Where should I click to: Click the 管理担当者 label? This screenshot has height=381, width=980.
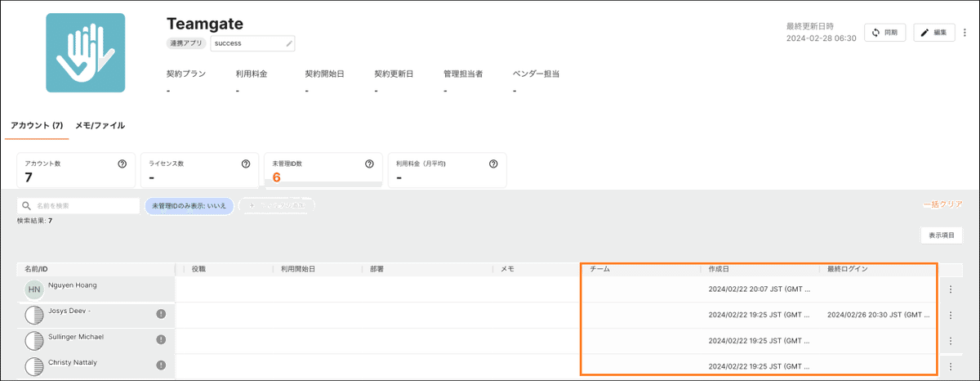point(463,74)
